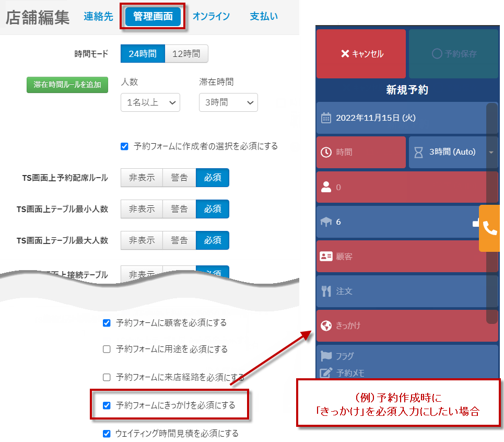Click the globe icon beside きっかけ

click(x=326, y=325)
